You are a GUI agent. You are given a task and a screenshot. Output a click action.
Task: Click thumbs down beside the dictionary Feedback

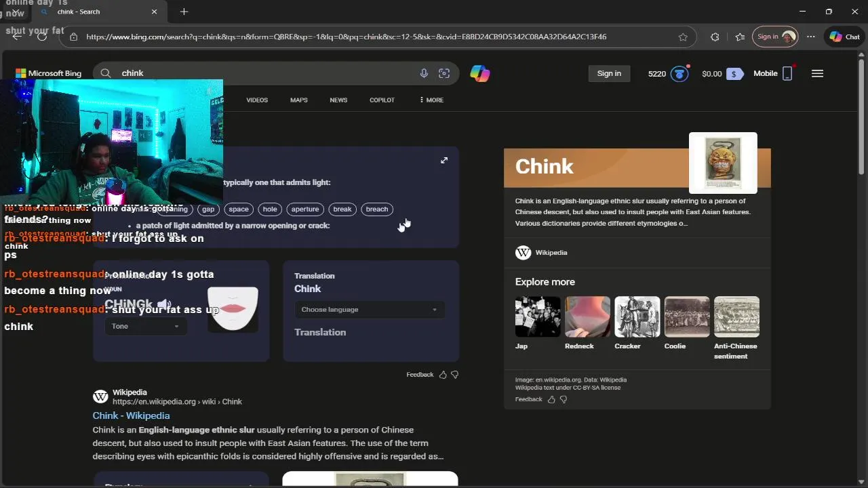(x=455, y=374)
